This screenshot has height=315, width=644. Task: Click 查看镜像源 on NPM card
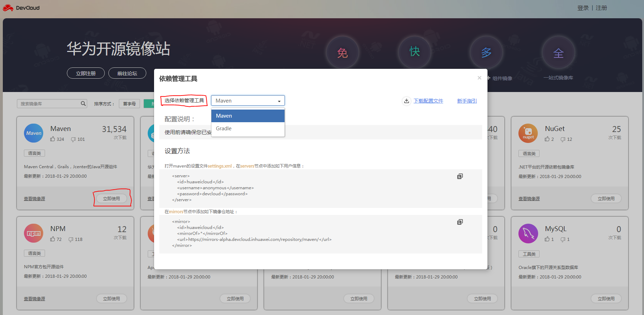pos(34,299)
